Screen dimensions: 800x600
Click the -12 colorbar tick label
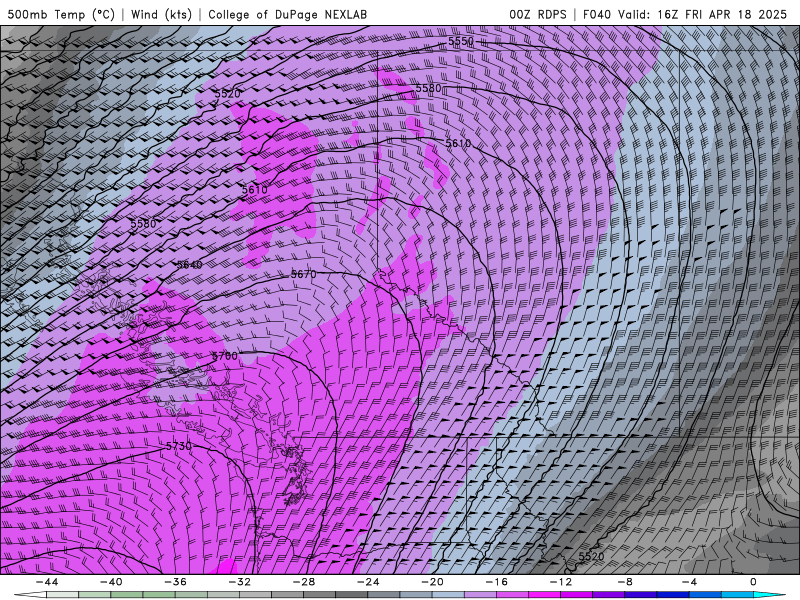[561, 582]
